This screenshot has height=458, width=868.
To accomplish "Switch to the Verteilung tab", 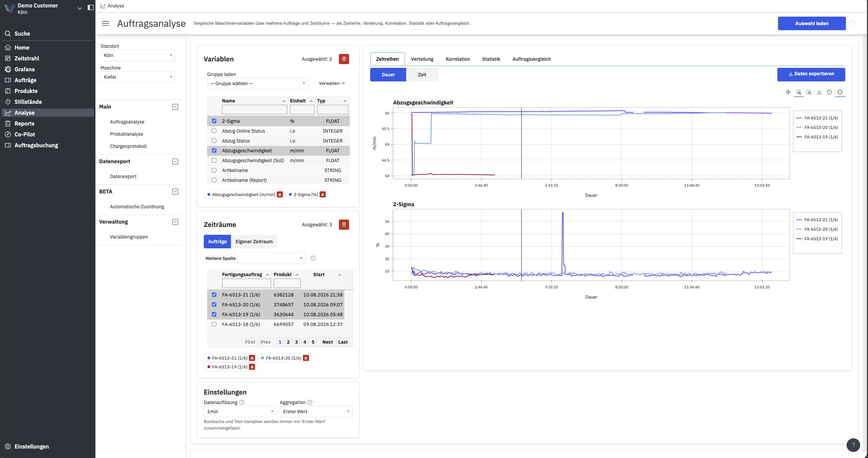I will [x=422, y=59].
